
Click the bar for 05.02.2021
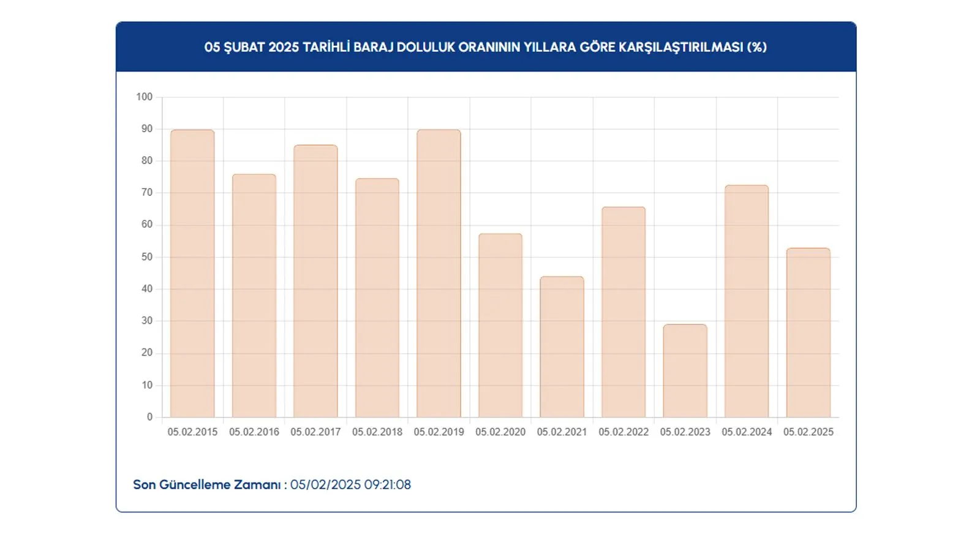coord(562,347)
